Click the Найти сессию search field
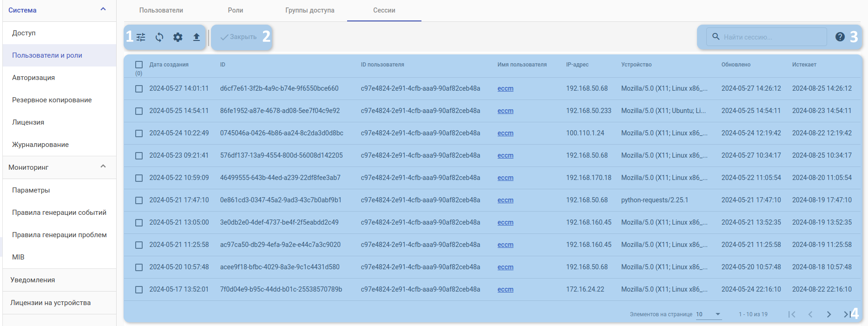 771,37
